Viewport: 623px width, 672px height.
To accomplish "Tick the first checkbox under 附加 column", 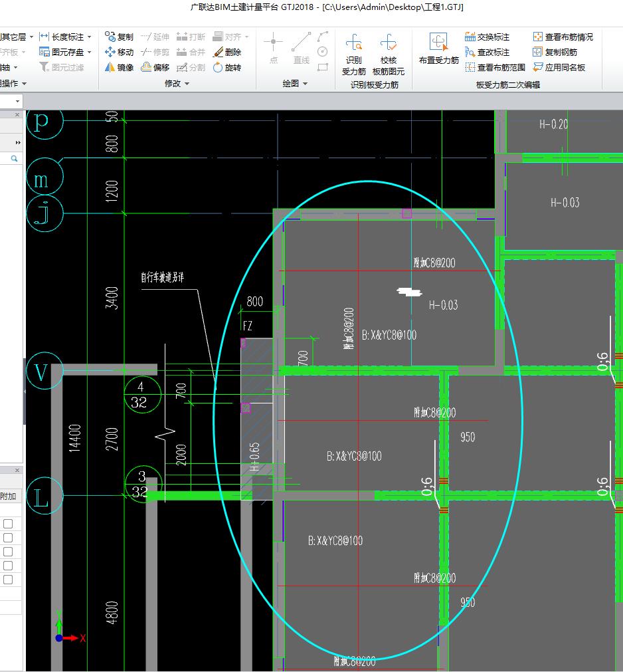I will click(x=8, y=524).
